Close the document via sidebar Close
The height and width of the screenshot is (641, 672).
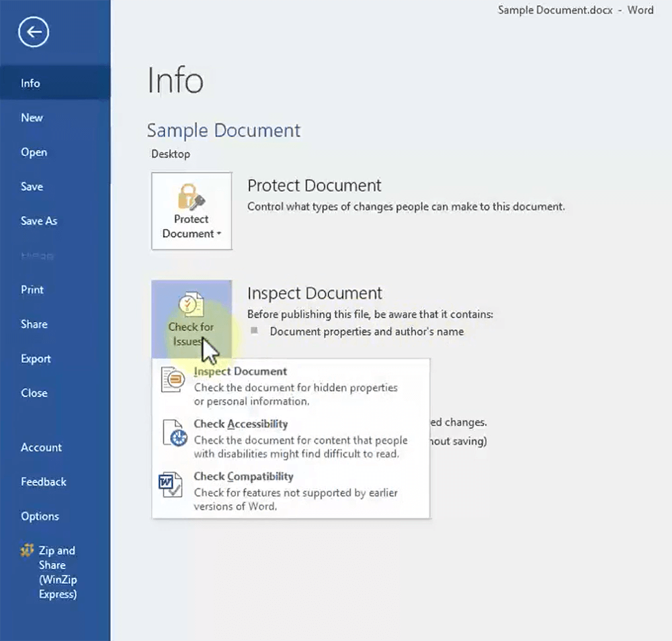point(34,393)
